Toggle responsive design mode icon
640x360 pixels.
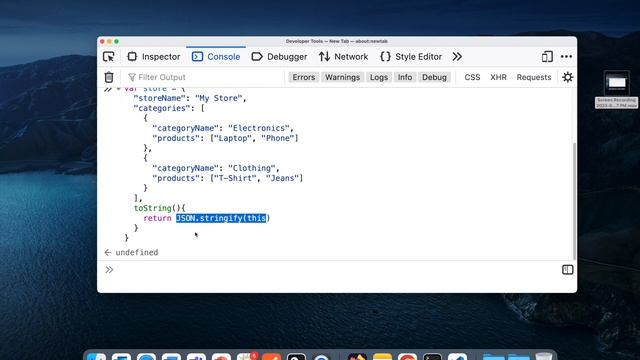pos(547,57)
